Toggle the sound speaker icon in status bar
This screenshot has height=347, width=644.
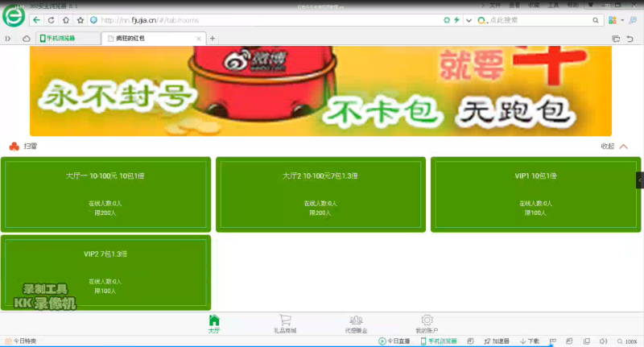(x=603, y=341)
